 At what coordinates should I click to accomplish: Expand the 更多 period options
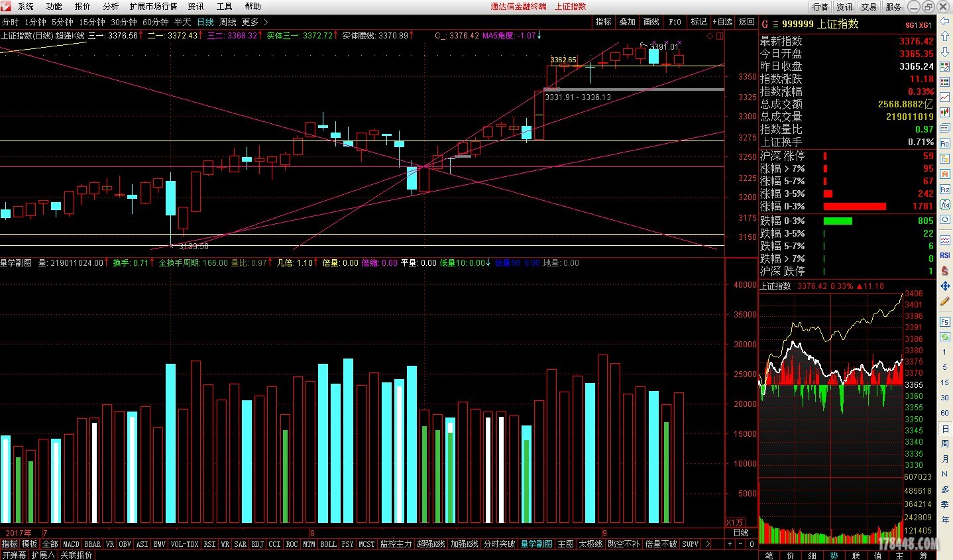[x=255, y=22]
